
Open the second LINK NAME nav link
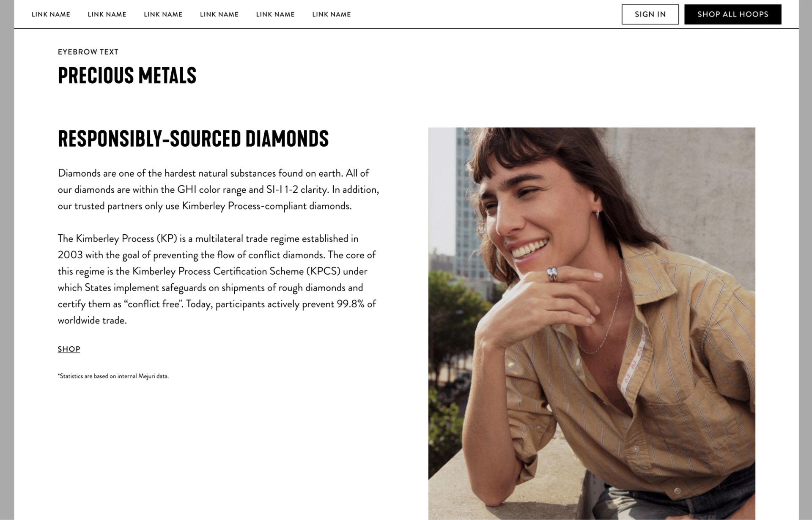click(107, 14)
